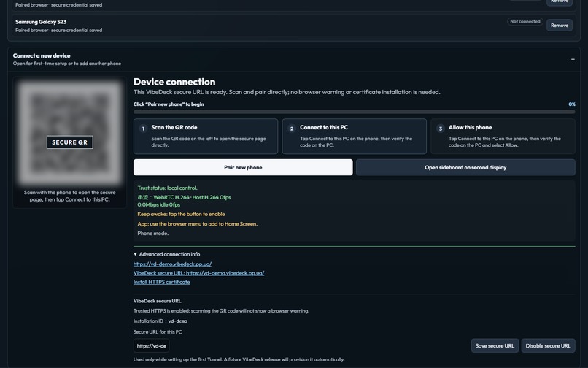Click the step 3 number circle icon
Screen dimensions: 588x368
click(440, 129)
